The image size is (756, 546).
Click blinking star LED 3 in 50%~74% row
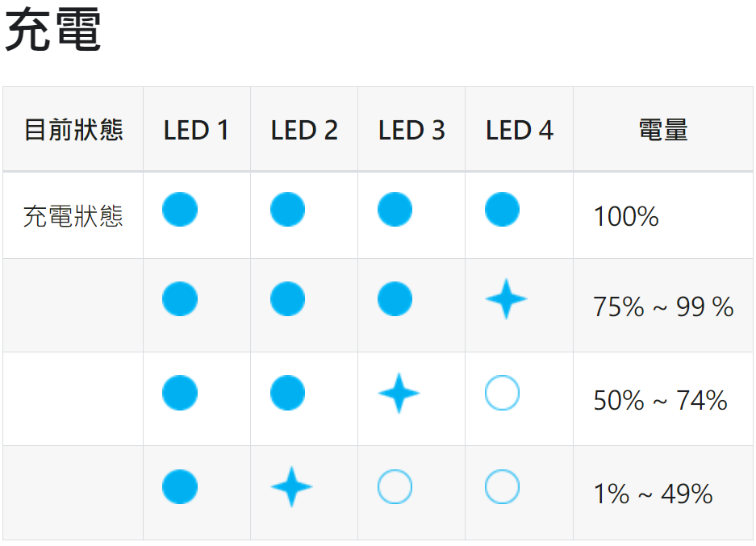[399, 394]
